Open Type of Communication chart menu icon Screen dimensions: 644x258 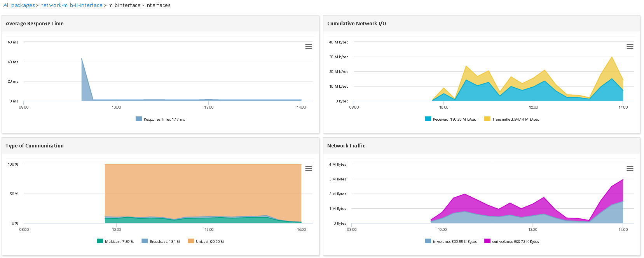click(309, 169)
